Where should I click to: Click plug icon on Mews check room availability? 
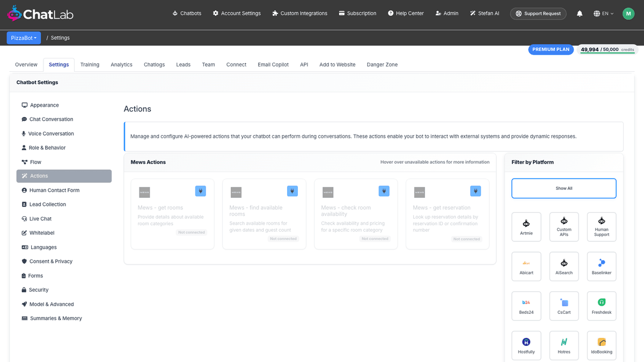click(384, 191)
